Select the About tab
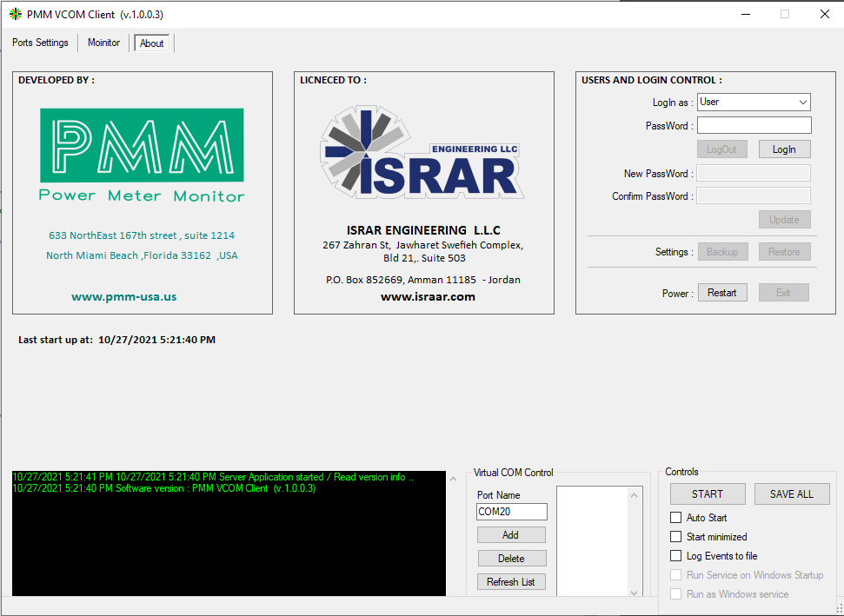 click(152, 43)
